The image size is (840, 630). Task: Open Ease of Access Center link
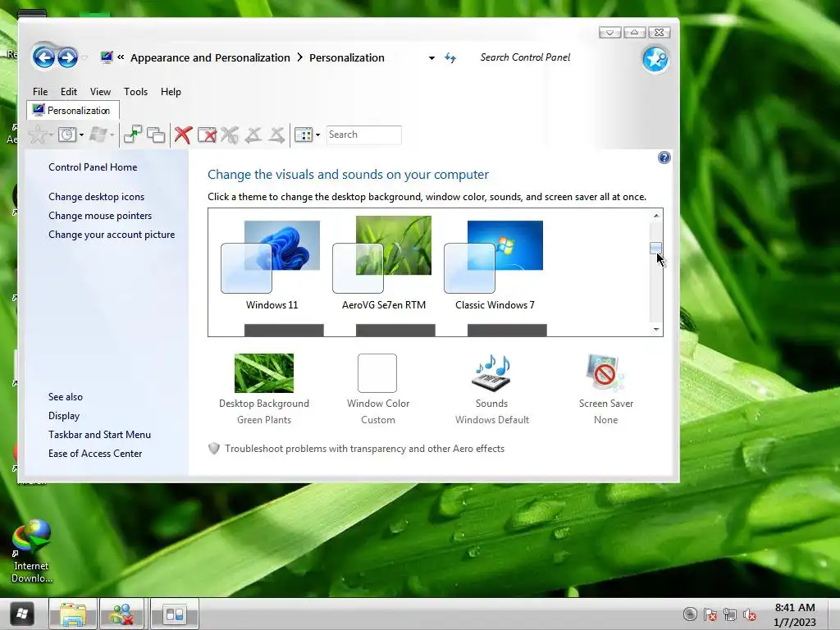pos(95,453)
